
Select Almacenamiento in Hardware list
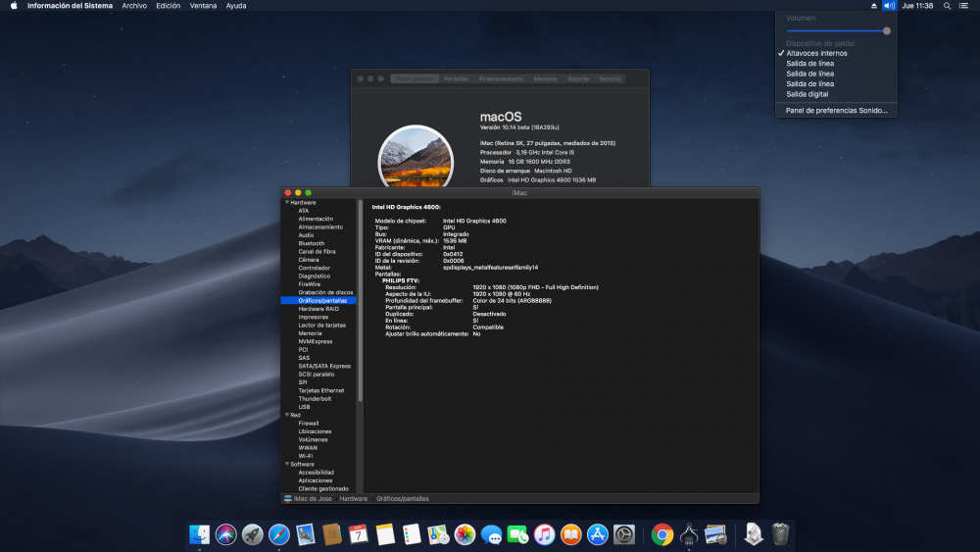[x=318, y=226]
